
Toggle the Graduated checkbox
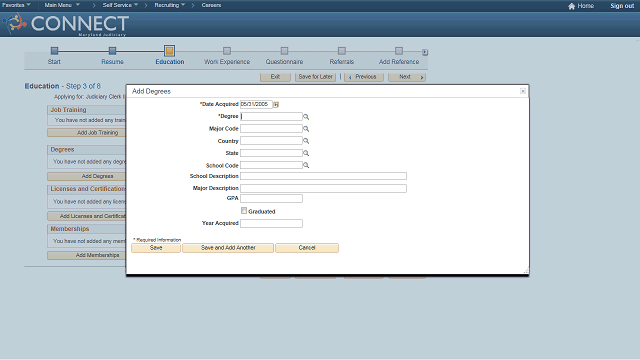tap(244, 211)
